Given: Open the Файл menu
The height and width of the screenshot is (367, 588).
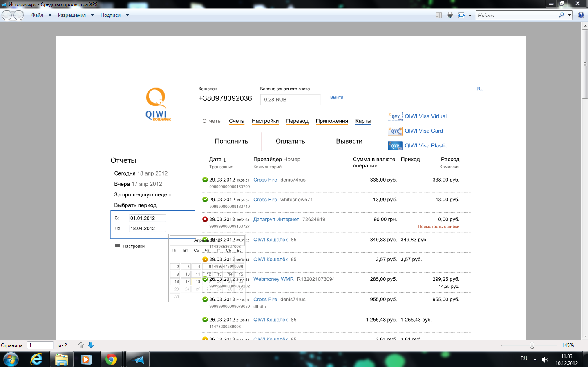Looking at the screenshot, I should 38,15.
